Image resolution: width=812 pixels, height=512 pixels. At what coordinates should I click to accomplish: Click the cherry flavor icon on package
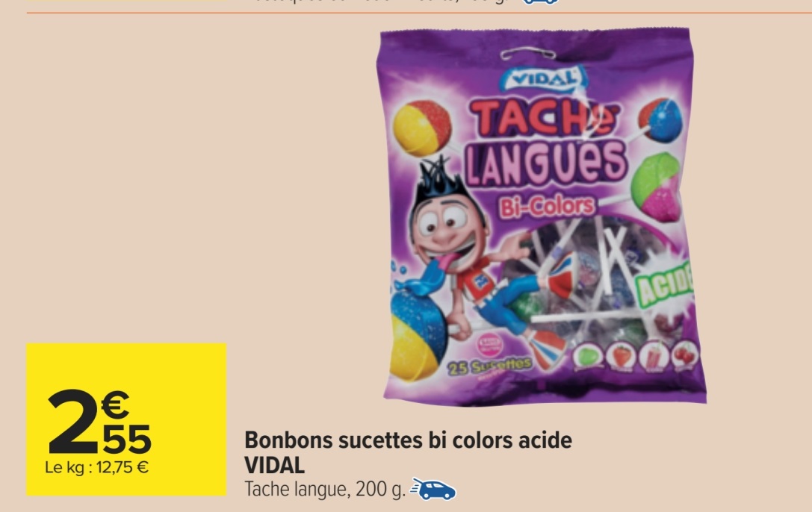click(687, 355)
